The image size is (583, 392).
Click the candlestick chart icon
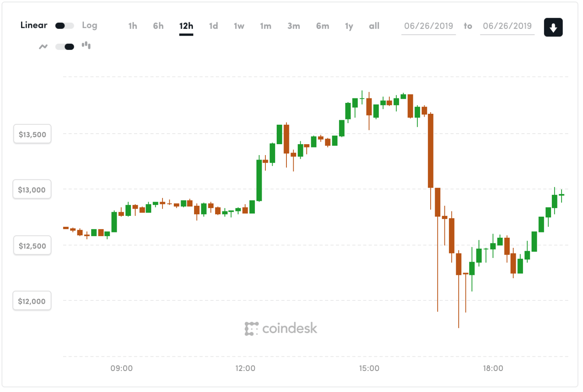[86, 45]
